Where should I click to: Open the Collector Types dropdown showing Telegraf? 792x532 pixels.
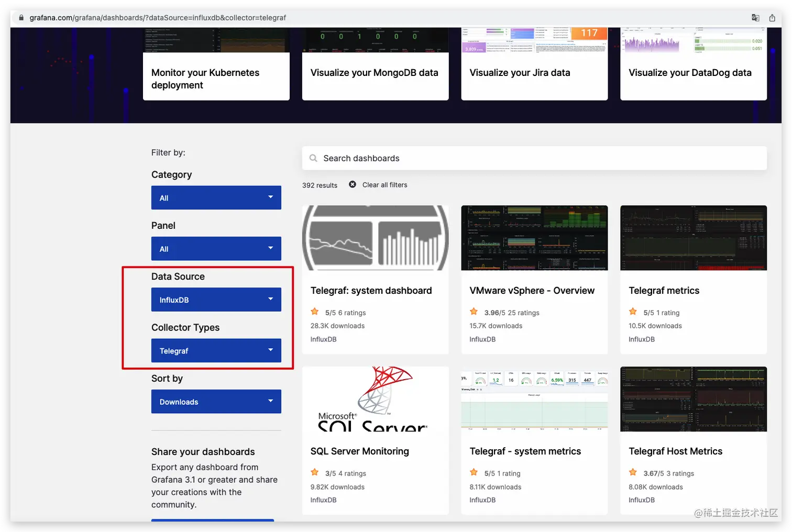[x=216, y=350]
